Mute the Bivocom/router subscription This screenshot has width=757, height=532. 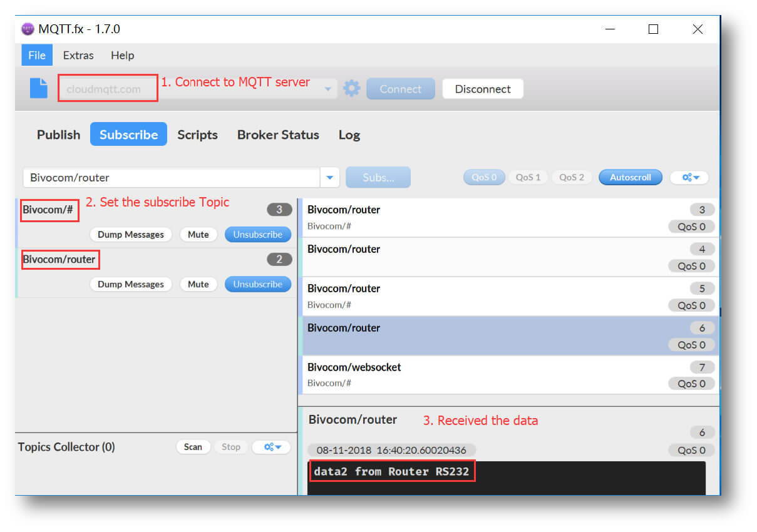198,284
